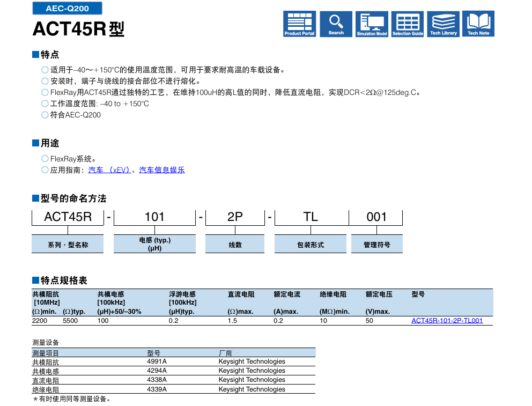
Task: Click the 浮游电感 [100kHz] column header
Action: [182, 298]
